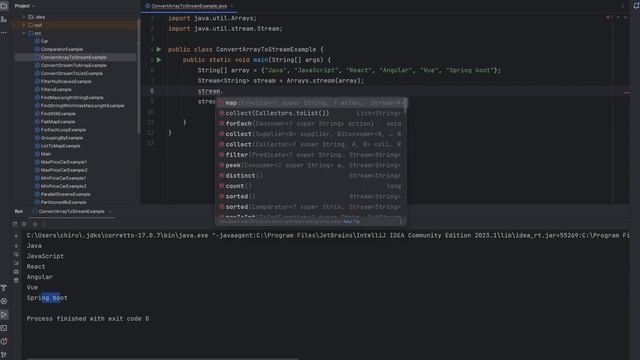Run class from gutter arrow on line 4

159,49
